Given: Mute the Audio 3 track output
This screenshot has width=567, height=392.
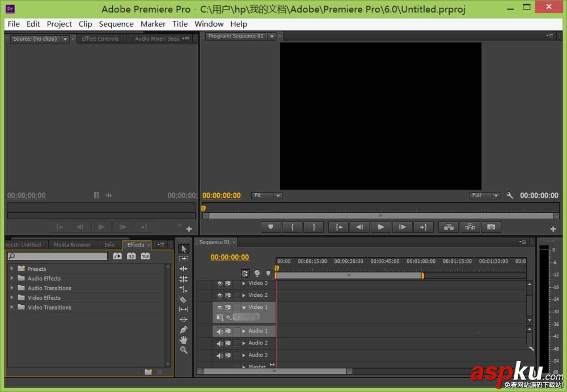Looking at the screenshot, I should [219, 355].
